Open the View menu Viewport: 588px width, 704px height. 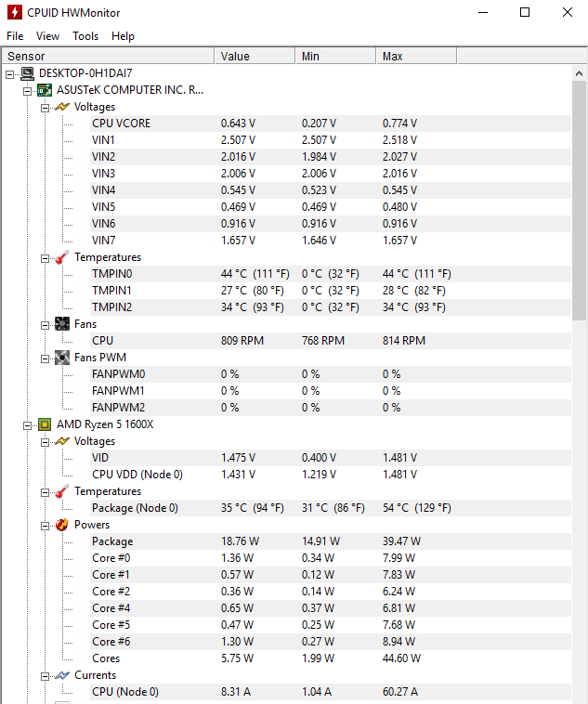[47, 36]
